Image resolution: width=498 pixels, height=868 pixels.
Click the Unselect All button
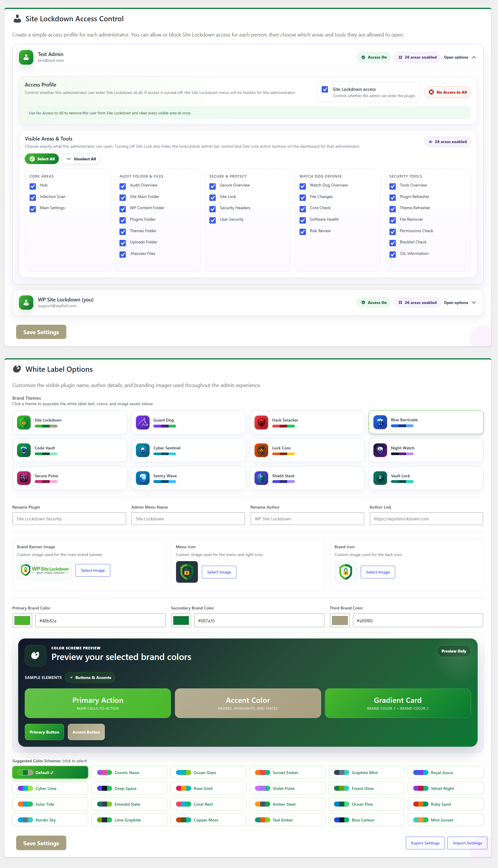81,159
